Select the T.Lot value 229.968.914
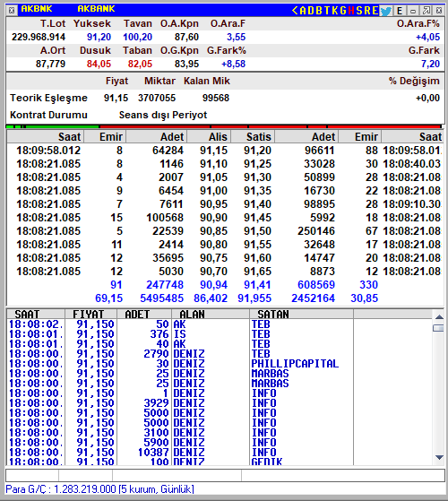The width and height of the screenshot is (448, 501). [39, 37]
